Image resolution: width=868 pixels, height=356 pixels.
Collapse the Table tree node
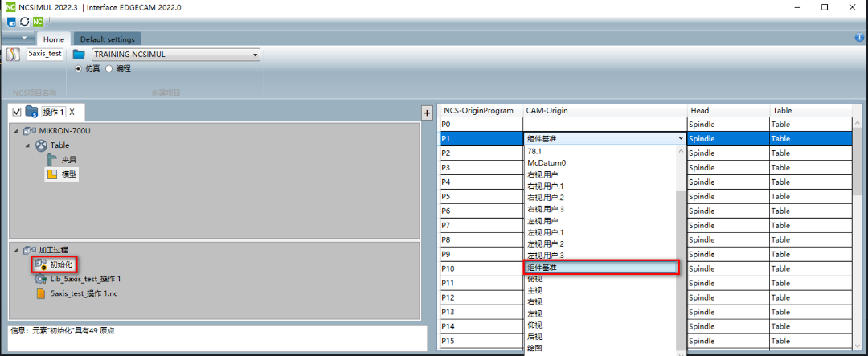(27, 145)
